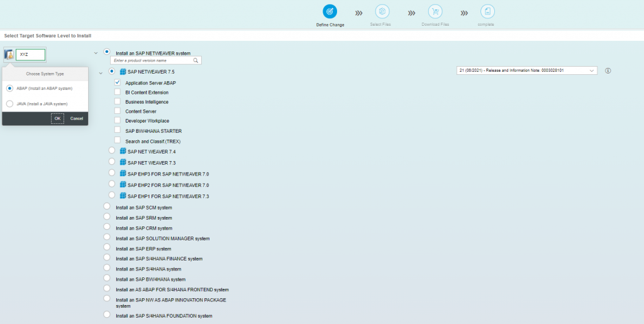Click the Define Change step label
The height and width of the screenshot is (324, 644).
(330, 25)
